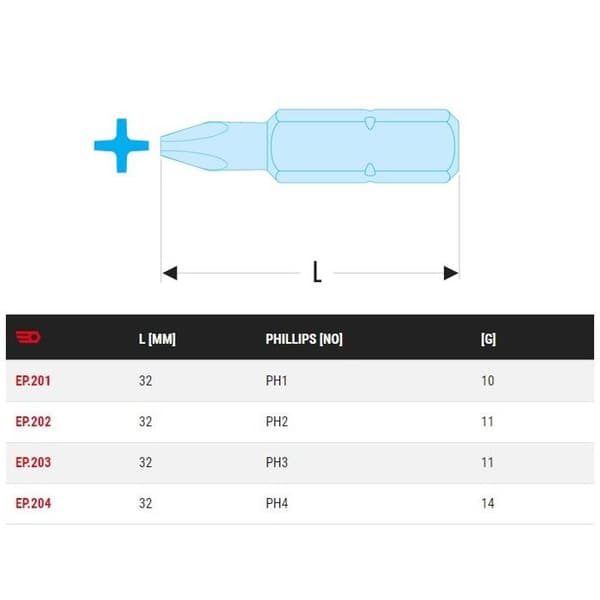Select the PH2 size cell
The image size is (600, 600).
coord(277,422)
